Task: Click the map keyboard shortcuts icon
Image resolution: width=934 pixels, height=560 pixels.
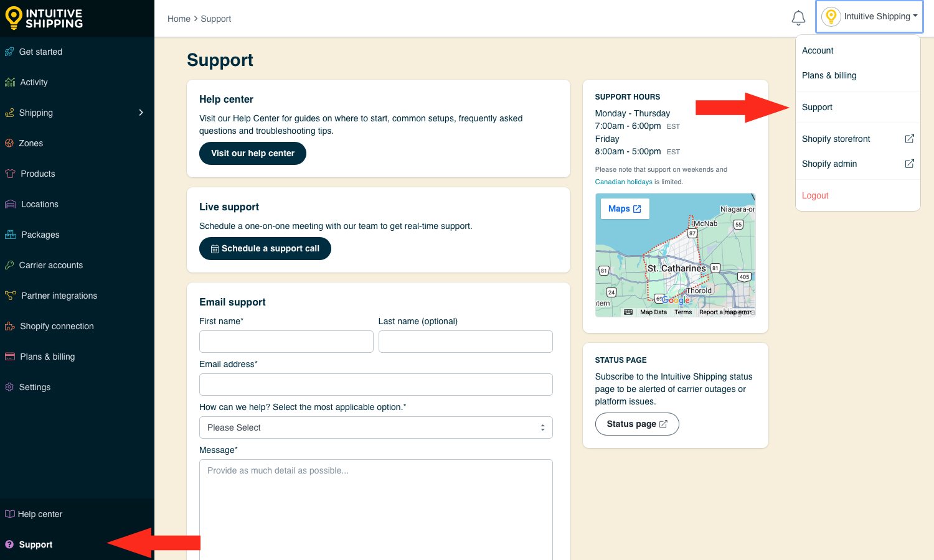Action: [x=628, y=312]
